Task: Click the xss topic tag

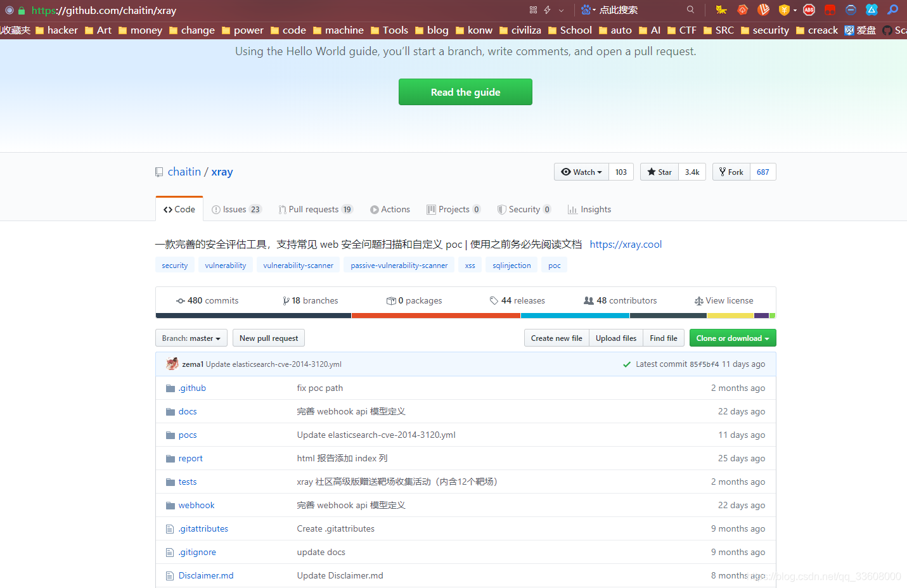Action: [x=470, y=265]
